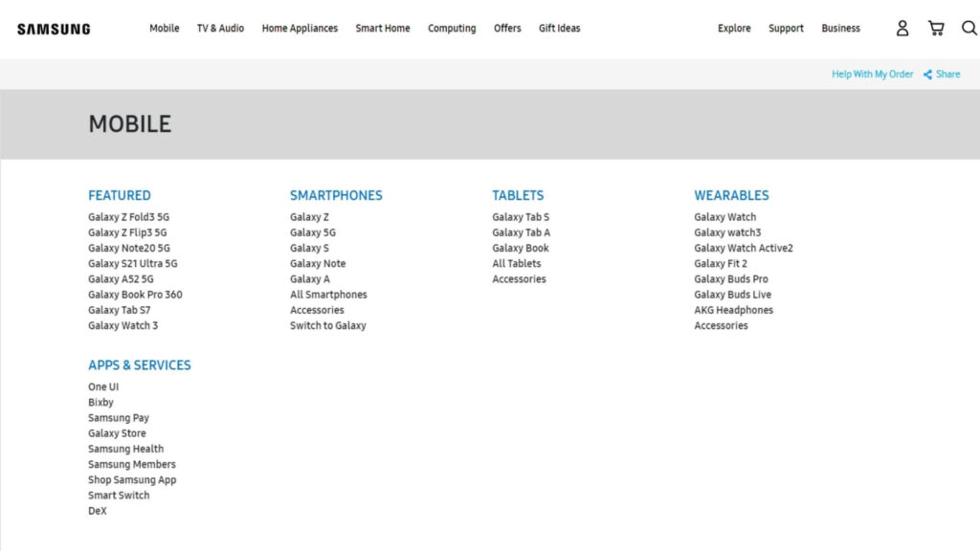Open Shop Samsung App link
Screen dimensions: 980x551
tap(132, 480)
